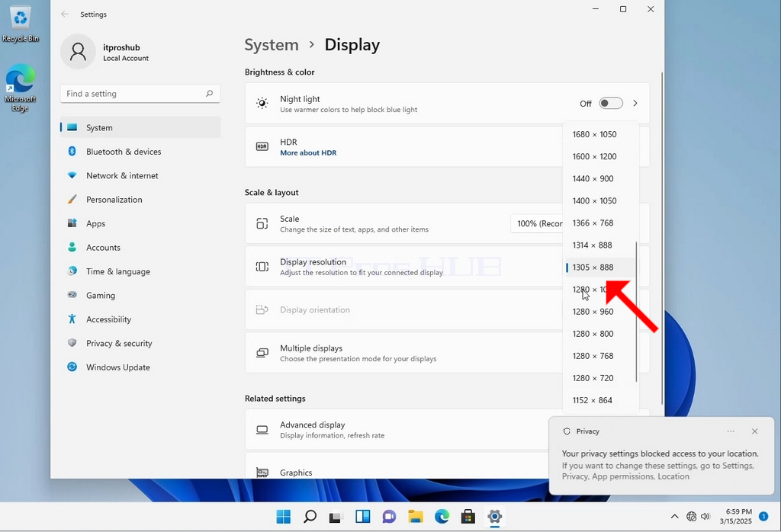
Task: Open System in the sidebar
Action: click(140, 127)
